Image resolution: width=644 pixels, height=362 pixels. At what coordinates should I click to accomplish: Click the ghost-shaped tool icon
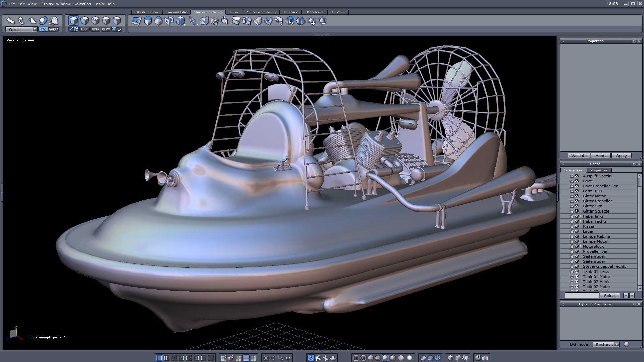click(54, 21)
